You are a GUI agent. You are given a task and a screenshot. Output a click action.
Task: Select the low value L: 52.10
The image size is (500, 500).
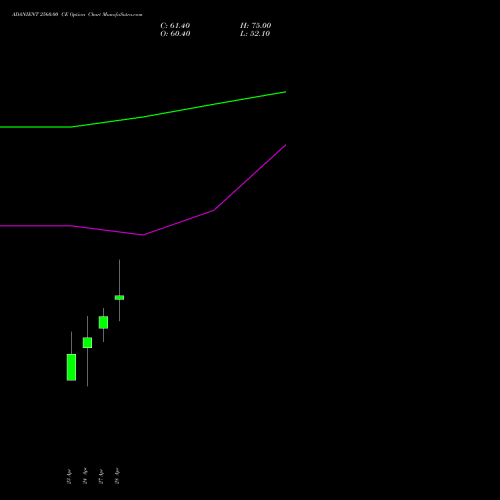[255, 34]
